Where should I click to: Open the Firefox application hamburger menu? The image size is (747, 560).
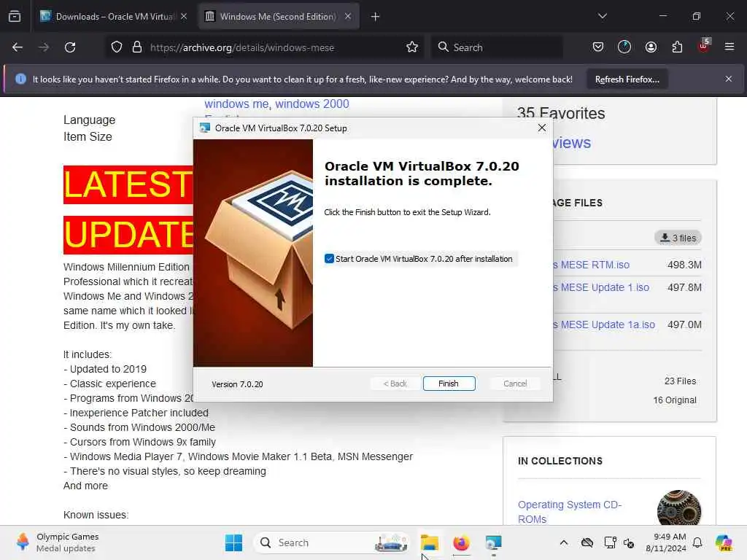click(729, 47)
